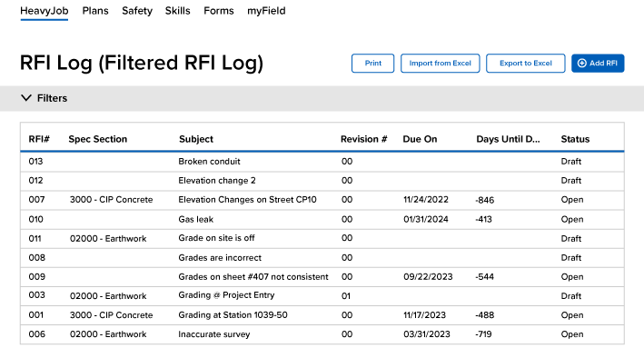Sort by Subject column header
Screen dimensions: 644x358
point(196,139)
